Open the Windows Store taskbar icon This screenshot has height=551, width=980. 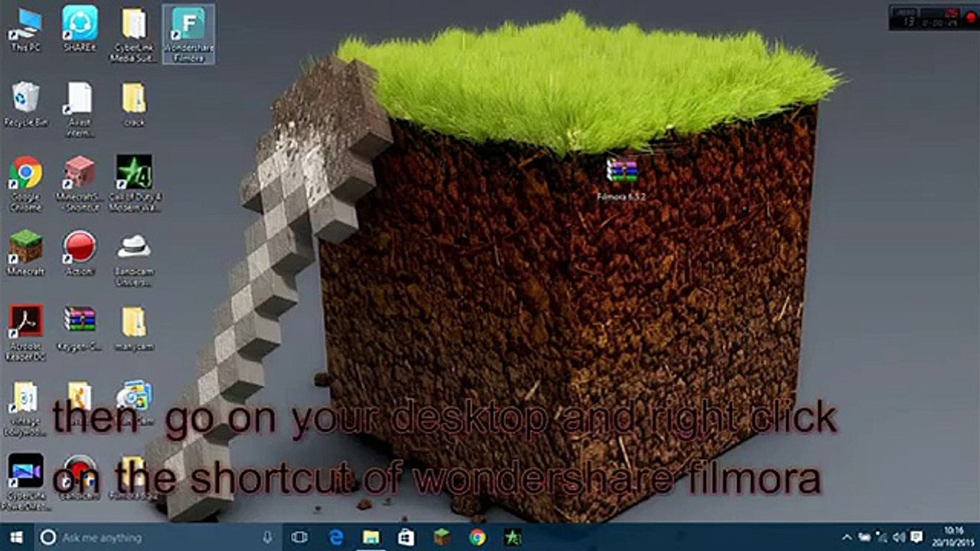[407, 537]
